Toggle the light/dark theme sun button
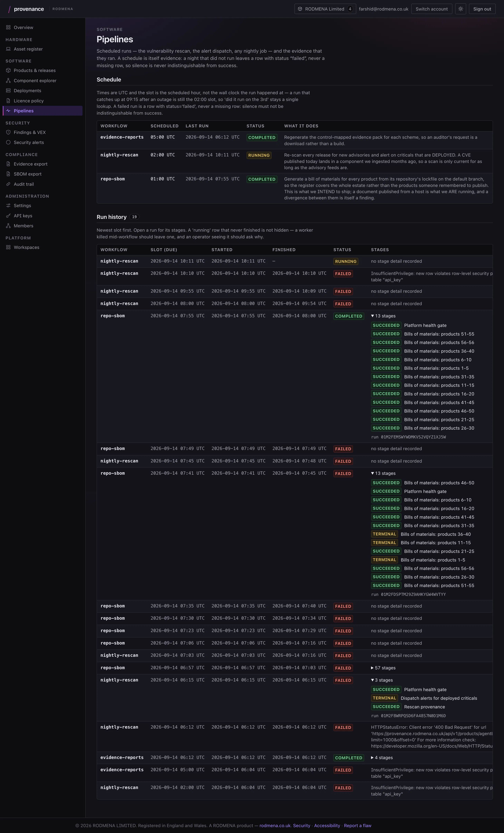Image resolution: width=504 pixels, height=833 pixels. click(x=460, y=9)
